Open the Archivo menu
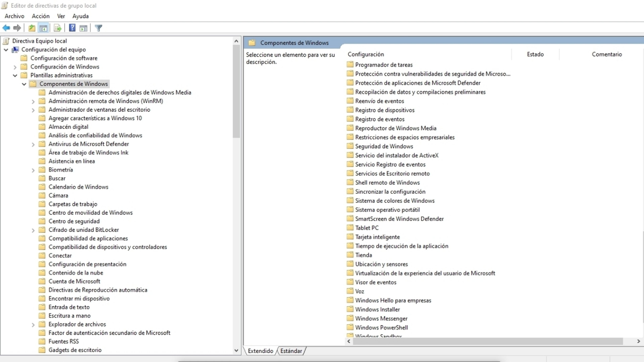This screenshot has width=644, height=362. 14,16
